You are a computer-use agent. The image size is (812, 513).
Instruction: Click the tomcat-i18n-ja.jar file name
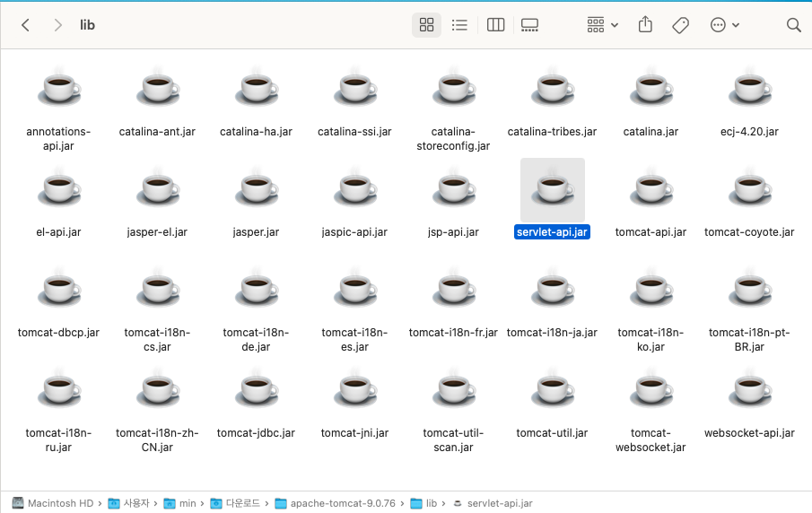pyautogui.click(x=552, y=333)
